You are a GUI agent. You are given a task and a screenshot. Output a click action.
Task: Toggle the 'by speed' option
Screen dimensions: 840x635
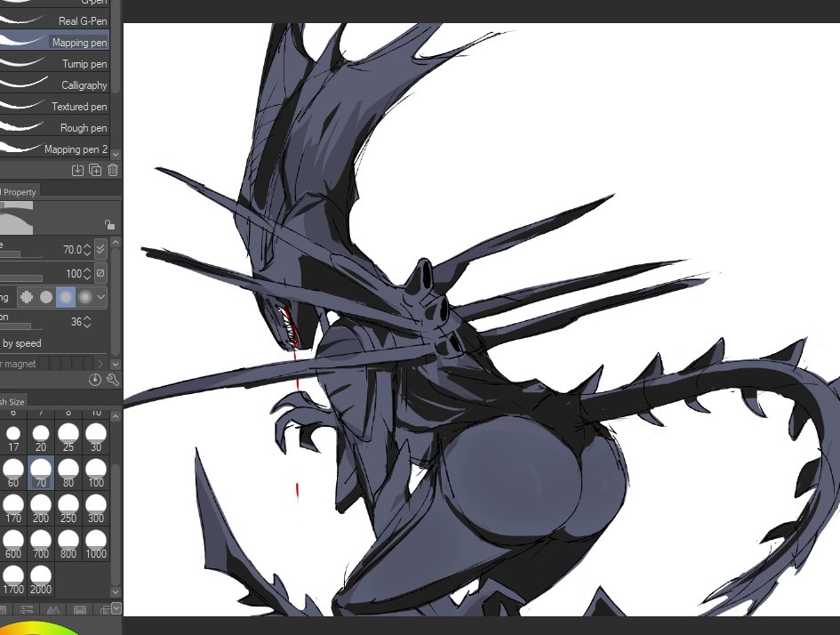(x=21, y=343)
